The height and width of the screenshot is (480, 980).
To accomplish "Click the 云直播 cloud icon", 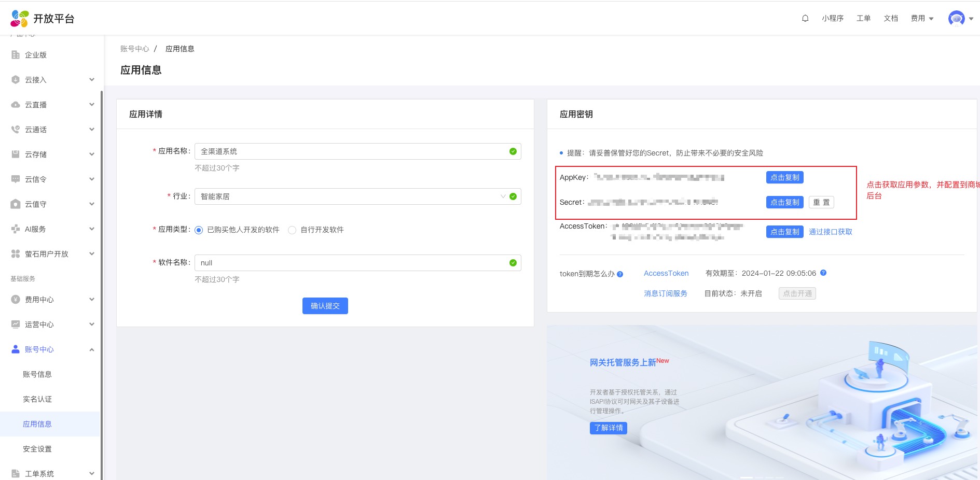I will point(16,105).
